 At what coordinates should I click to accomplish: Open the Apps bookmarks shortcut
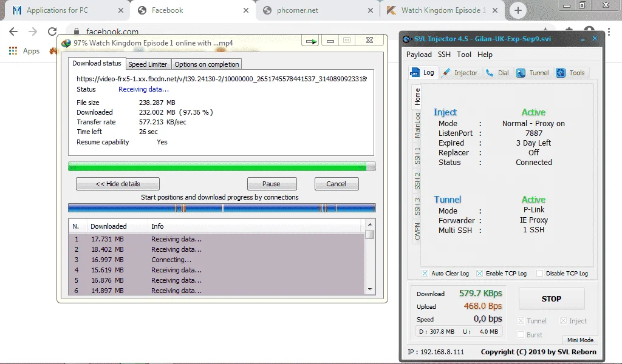24,51
